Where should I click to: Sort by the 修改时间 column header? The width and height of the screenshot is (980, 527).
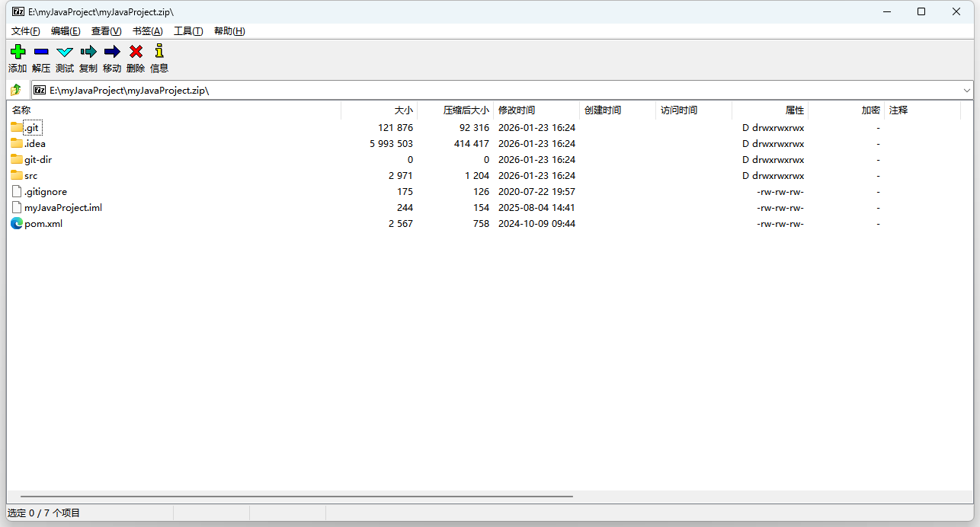[517, 110]
